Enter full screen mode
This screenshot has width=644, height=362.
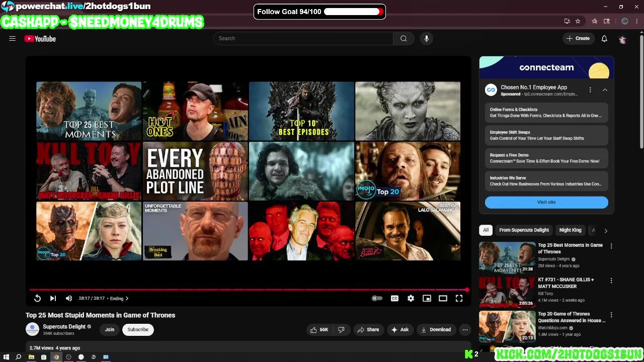pyautogui.click(x=459, y=298)
